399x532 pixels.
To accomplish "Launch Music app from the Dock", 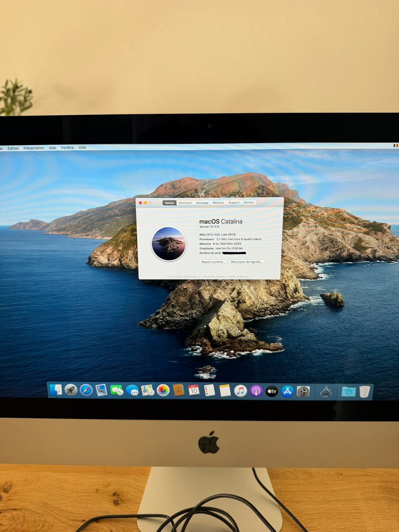I will coord(240,391).
